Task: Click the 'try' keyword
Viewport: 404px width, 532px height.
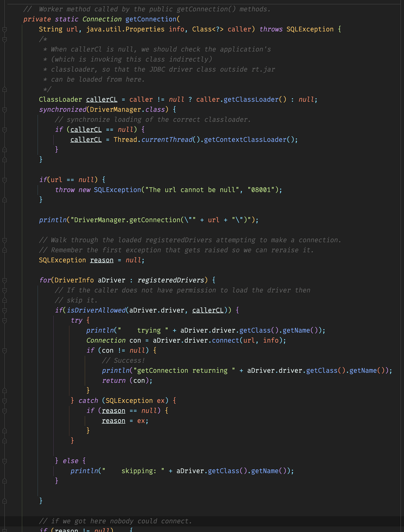Action: 77,320
